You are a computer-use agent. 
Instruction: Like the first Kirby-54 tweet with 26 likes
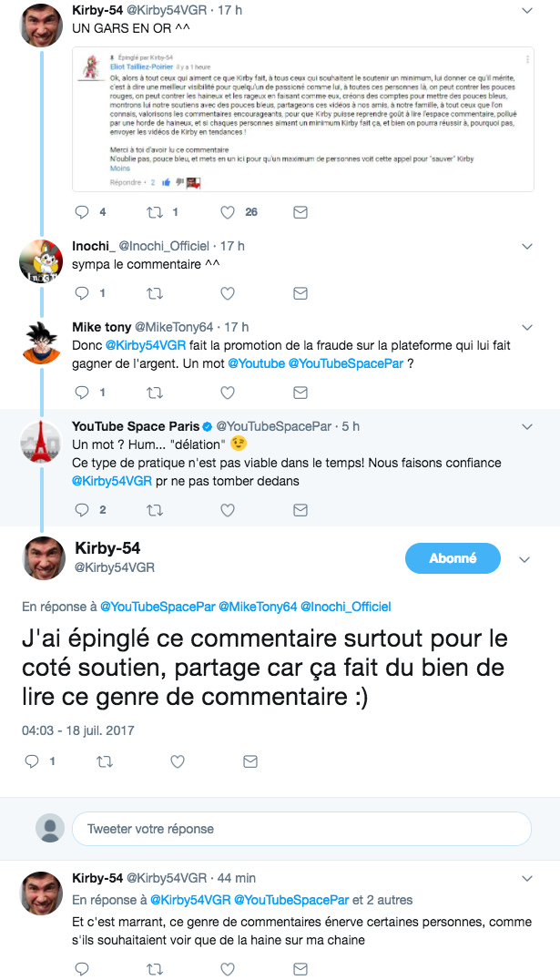pos(229,212)
